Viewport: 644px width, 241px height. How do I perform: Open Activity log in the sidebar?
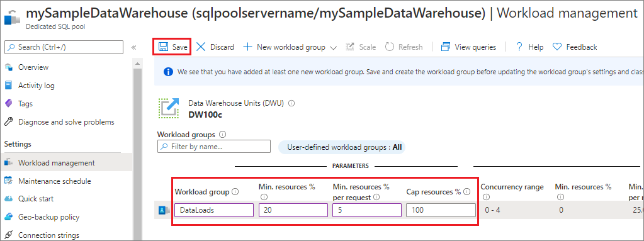(36, 86)
